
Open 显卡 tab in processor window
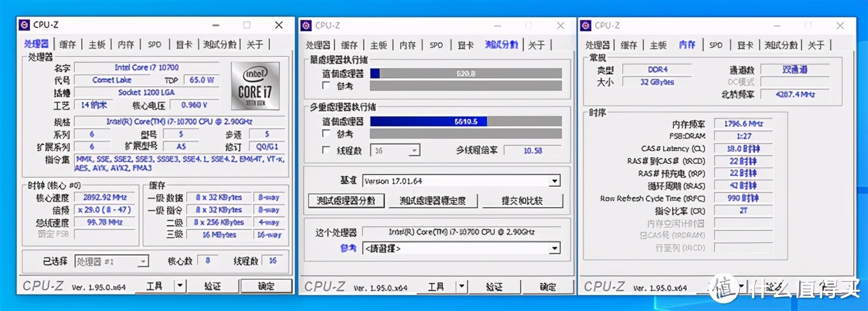tap(184, 44)
